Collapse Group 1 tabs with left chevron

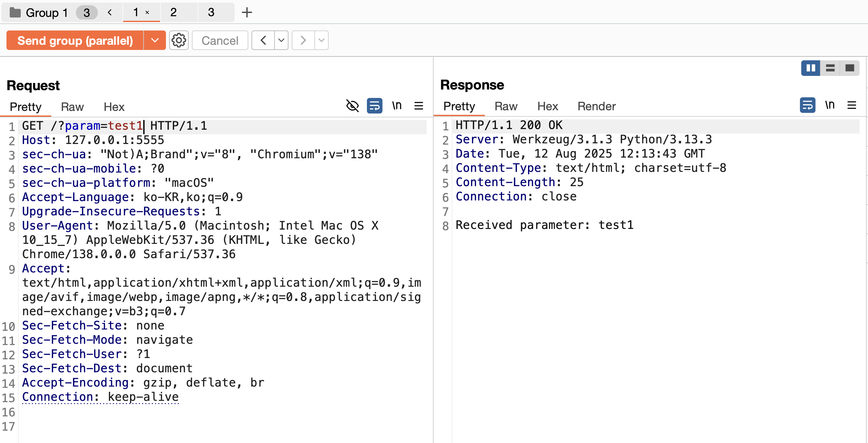point(110,12)
